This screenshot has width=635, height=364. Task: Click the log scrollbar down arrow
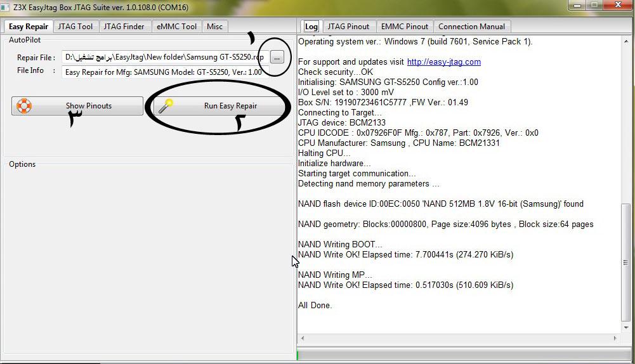coord(626,327)
